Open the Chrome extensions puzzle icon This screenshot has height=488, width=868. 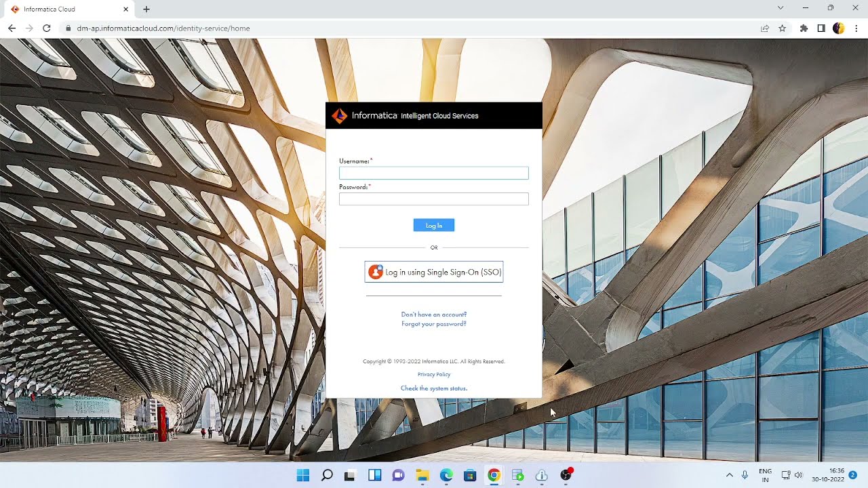pos(804,28)
